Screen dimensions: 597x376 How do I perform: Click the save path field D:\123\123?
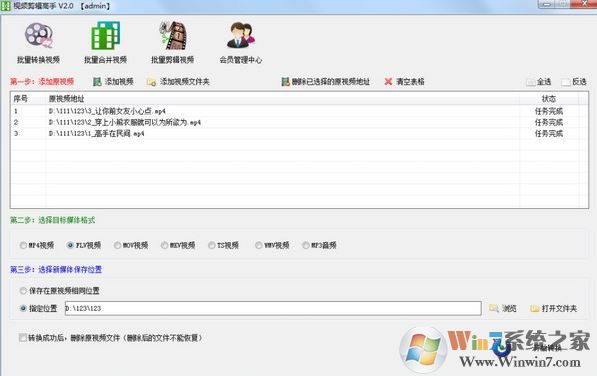273,308
